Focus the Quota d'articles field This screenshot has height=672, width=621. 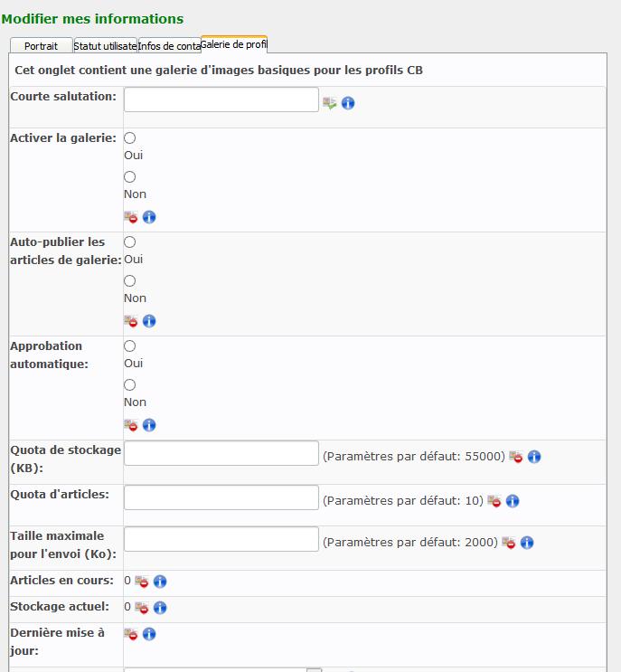click(221, 497)
